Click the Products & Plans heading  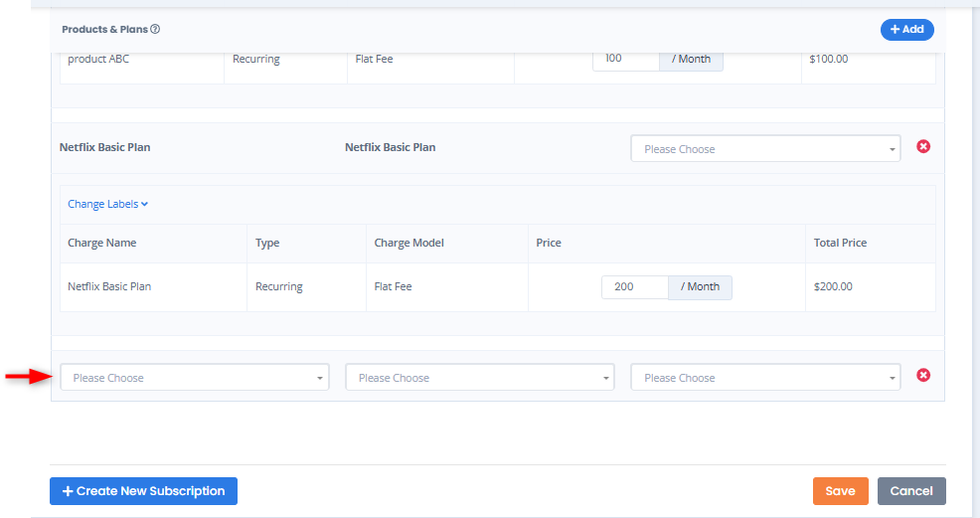(x=105, y=30)
